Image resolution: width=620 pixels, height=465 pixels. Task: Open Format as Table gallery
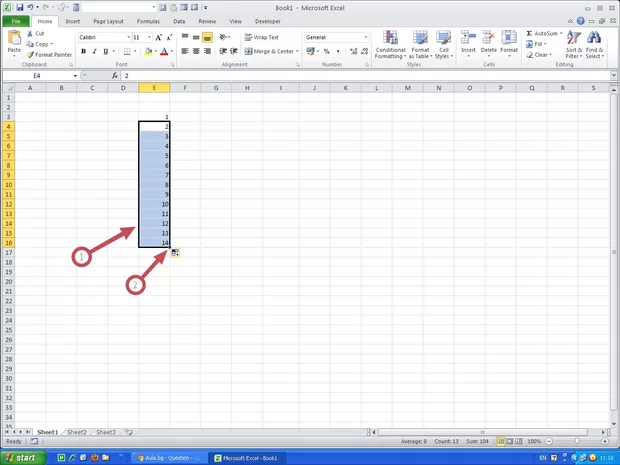pos(420,45)
